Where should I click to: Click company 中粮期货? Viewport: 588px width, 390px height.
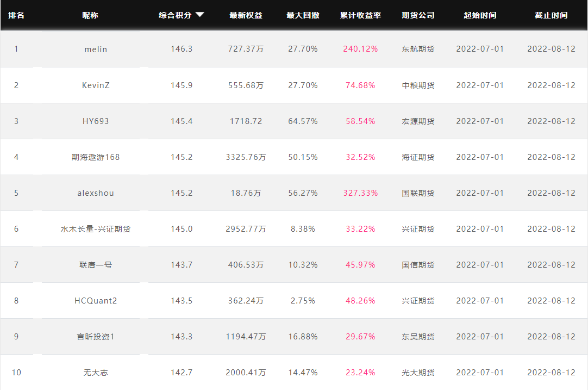[418, 85]
